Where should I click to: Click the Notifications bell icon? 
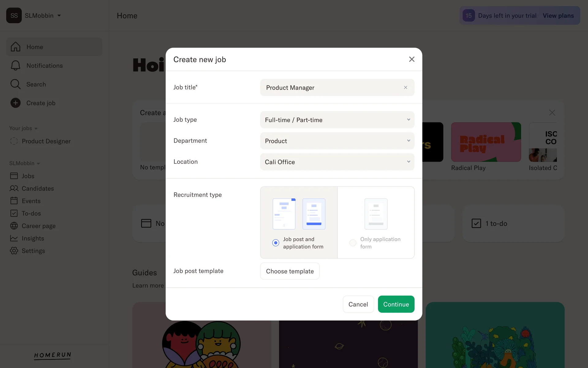15,65
